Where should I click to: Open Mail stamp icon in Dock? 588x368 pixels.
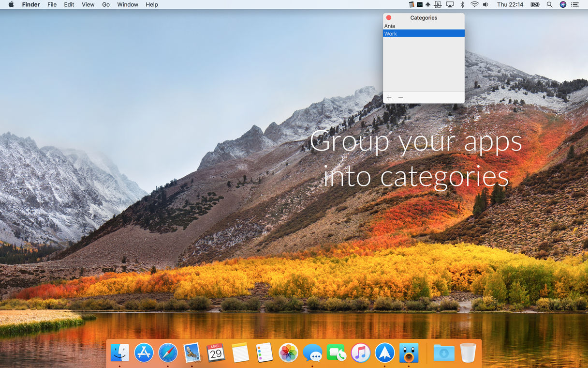pos(192,353)
